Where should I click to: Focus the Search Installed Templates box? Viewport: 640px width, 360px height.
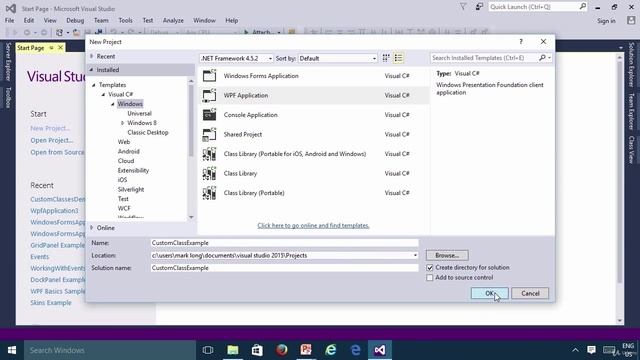[x=484, y=58]
